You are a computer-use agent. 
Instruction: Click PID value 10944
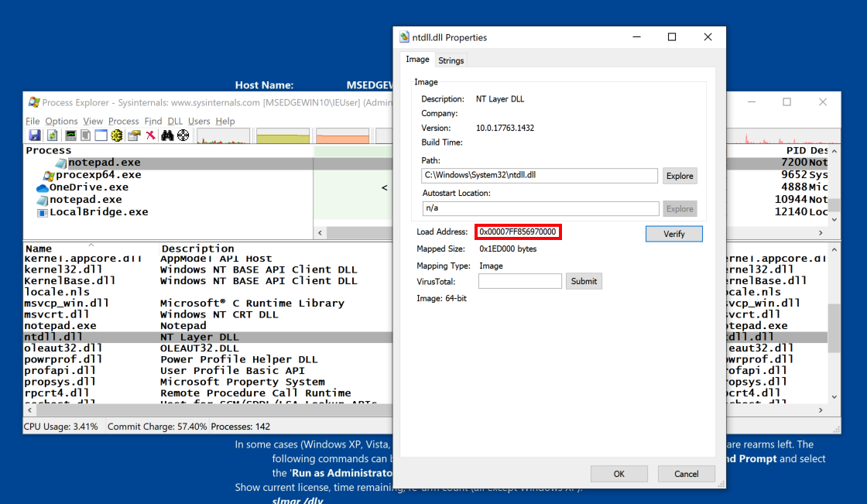790,200
